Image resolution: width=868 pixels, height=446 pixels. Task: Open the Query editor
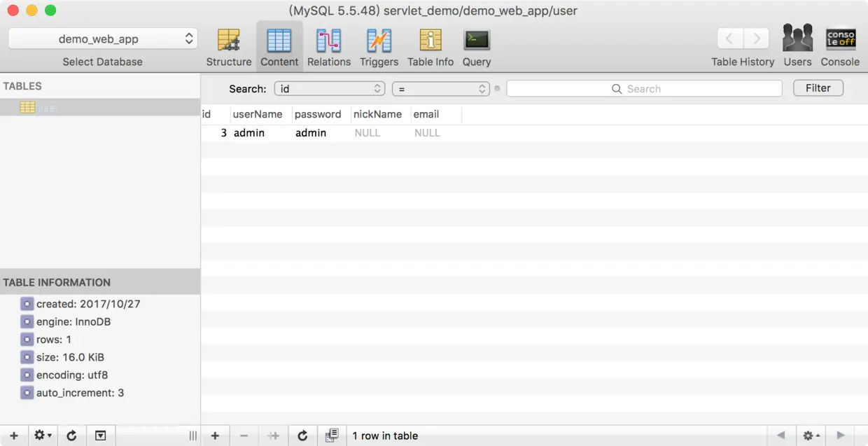pyautogui.click(x=477, y=47)
